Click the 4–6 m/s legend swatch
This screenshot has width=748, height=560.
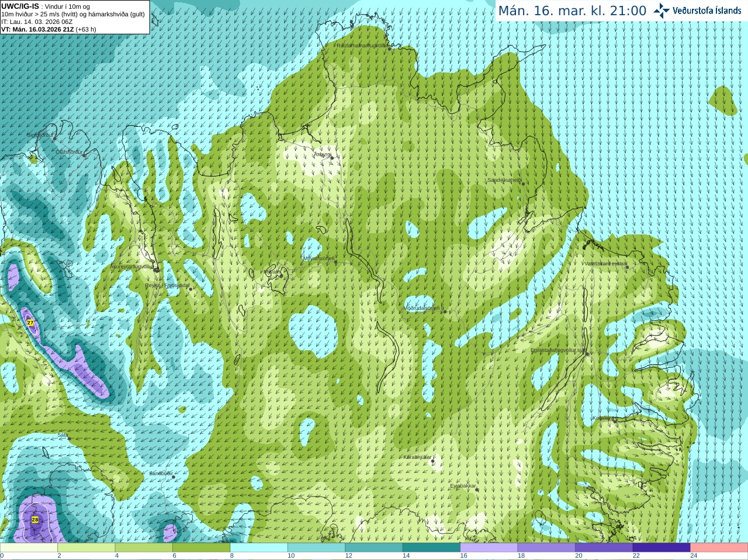[144, 548]
